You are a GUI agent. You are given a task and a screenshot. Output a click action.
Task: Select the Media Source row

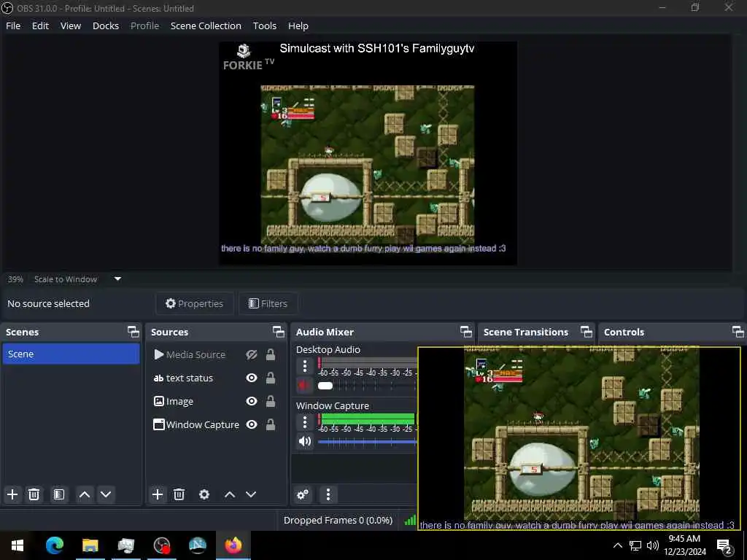tap(216, 355)
